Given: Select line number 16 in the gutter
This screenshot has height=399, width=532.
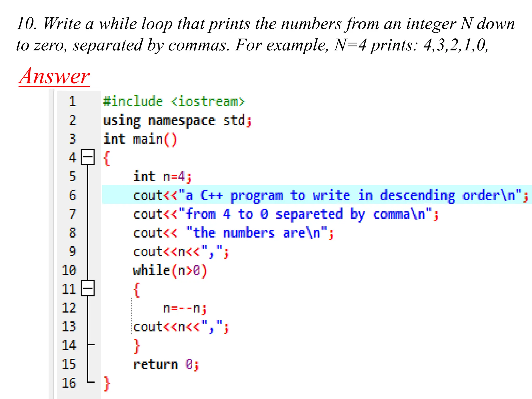Looking at the screenshot, I should (69, 383).
